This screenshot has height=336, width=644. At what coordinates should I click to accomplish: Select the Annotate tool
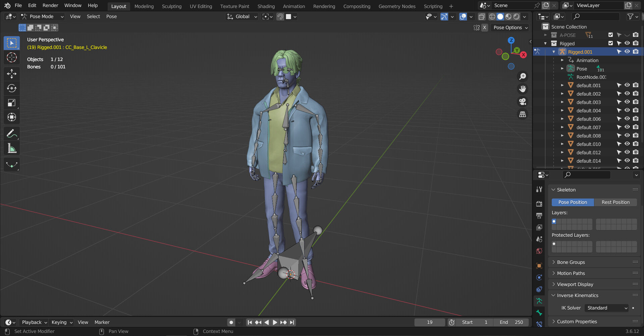[x=12, y=134]
